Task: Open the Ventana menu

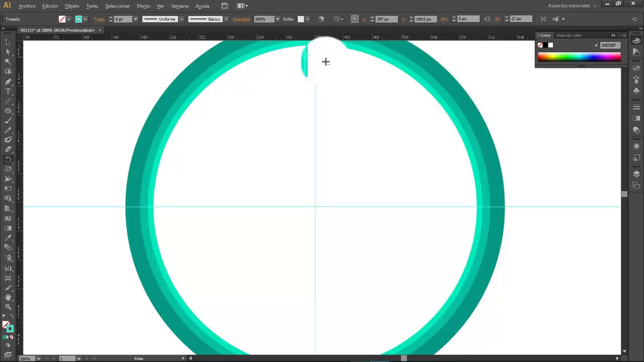Action: click(180, 6)
